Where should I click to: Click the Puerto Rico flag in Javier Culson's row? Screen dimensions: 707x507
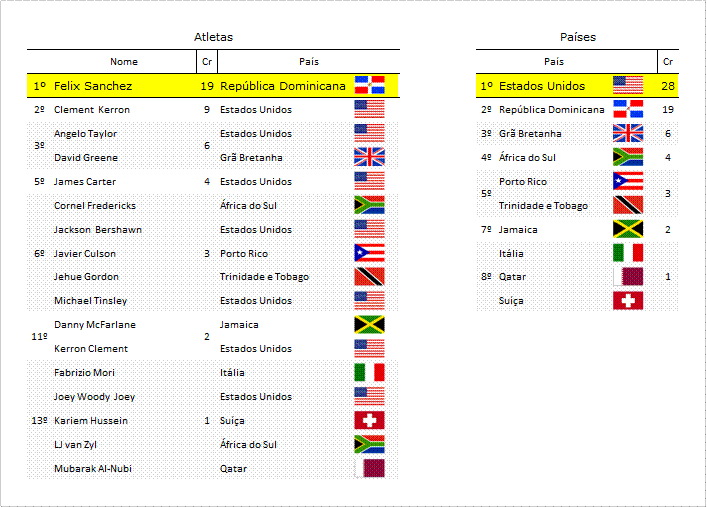click(369, 253)
